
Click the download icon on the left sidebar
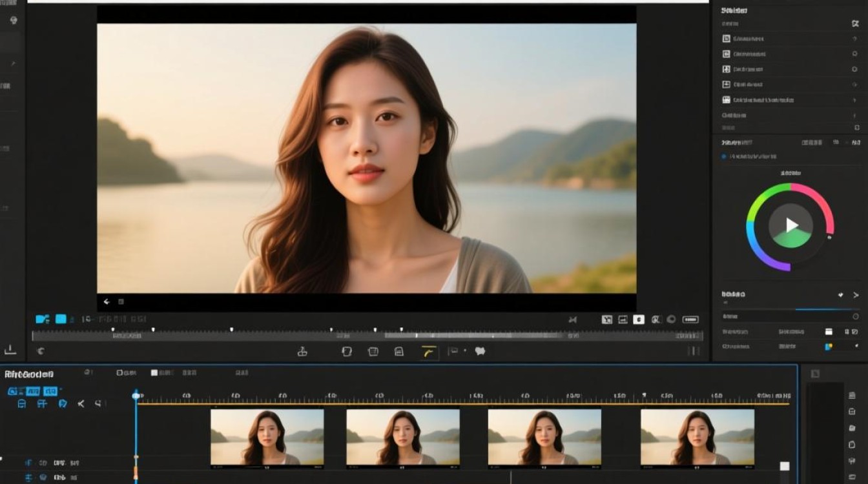[x=10, y=349]
